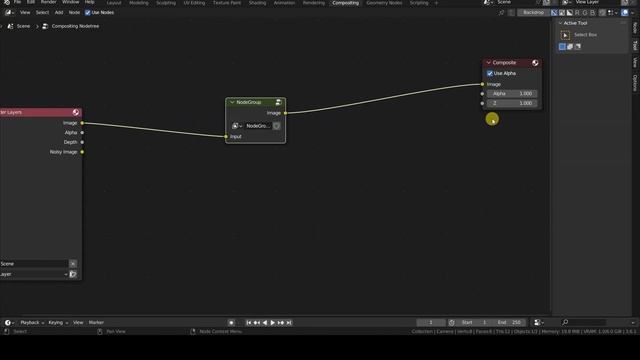This screenshot has height=360, width=640.
Task: Open the Keying dropdown
Action: click(58, 323)
